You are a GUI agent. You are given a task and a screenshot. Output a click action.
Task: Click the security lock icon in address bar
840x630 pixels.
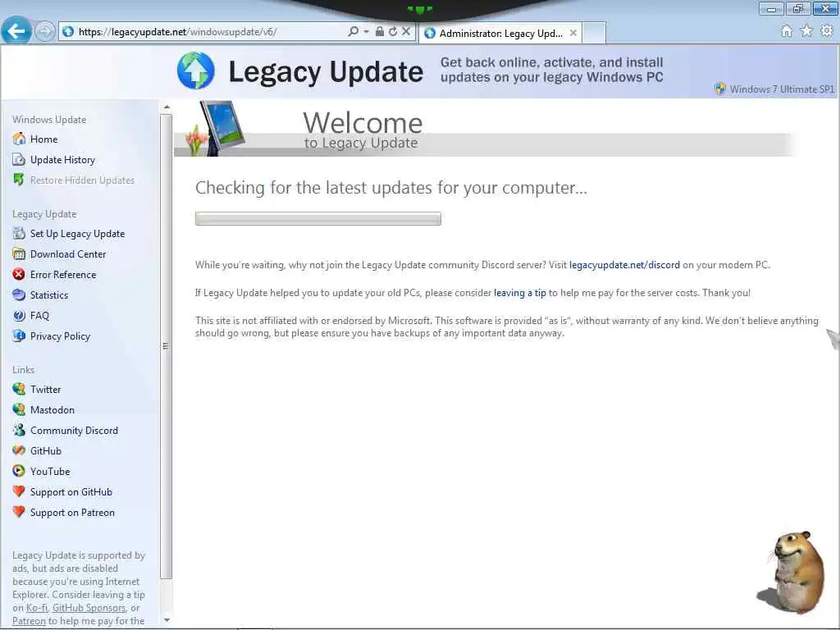pos(379,31)
